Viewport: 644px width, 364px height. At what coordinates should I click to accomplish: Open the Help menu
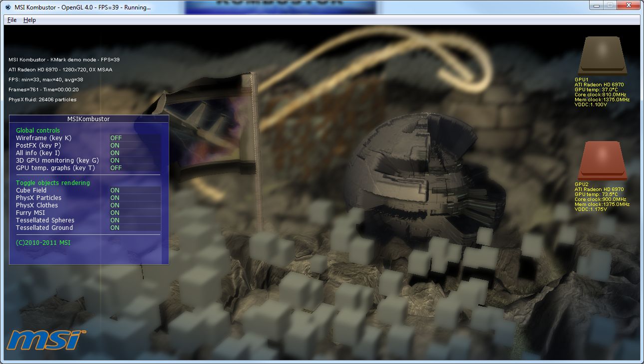click(x=29, y=20)
